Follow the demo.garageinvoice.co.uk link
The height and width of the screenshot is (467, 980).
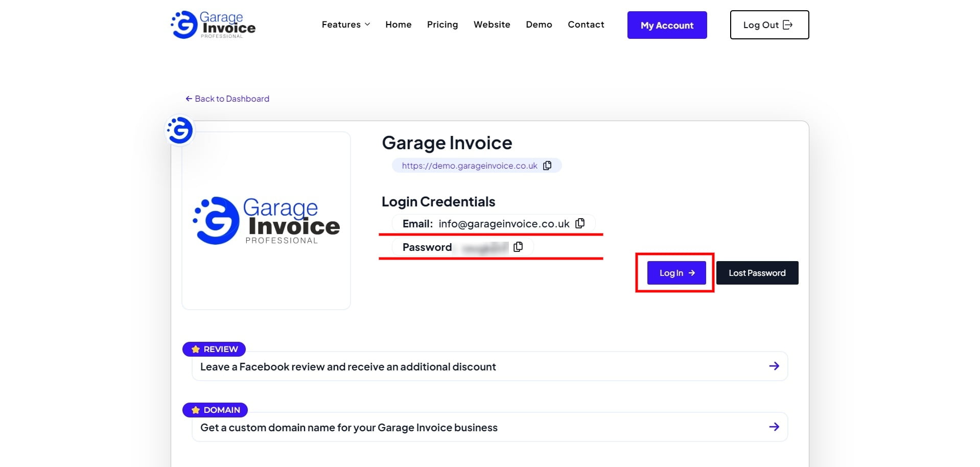469,165
